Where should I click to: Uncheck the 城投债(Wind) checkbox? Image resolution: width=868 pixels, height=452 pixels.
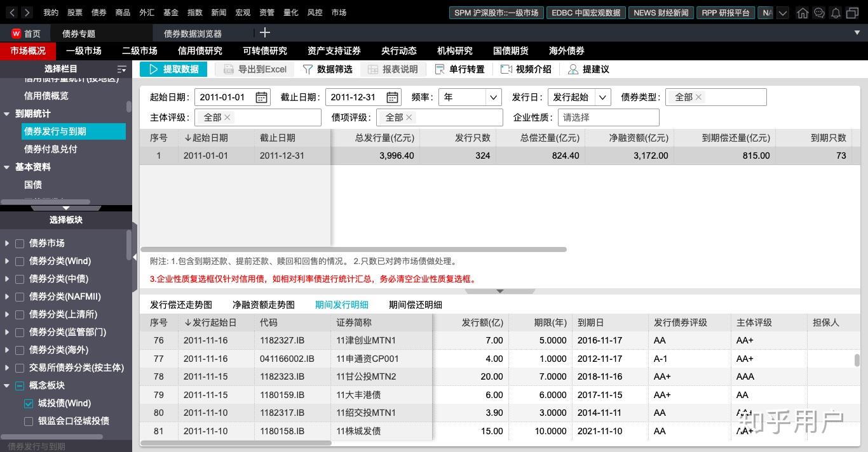pos(28,403)
